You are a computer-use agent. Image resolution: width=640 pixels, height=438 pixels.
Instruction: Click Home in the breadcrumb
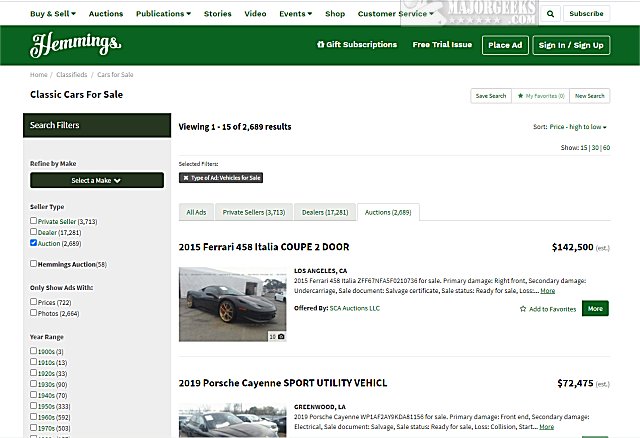tap(38, 75)
